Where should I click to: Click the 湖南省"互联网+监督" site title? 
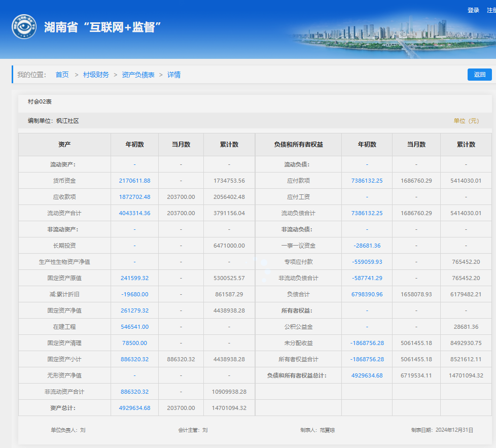coord(102,27)
